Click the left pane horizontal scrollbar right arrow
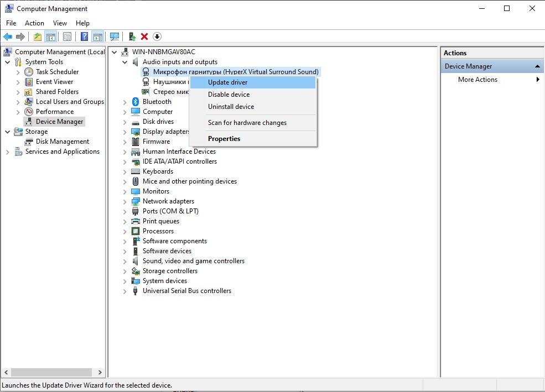The image size is (545, 392). tap(100, 372)
